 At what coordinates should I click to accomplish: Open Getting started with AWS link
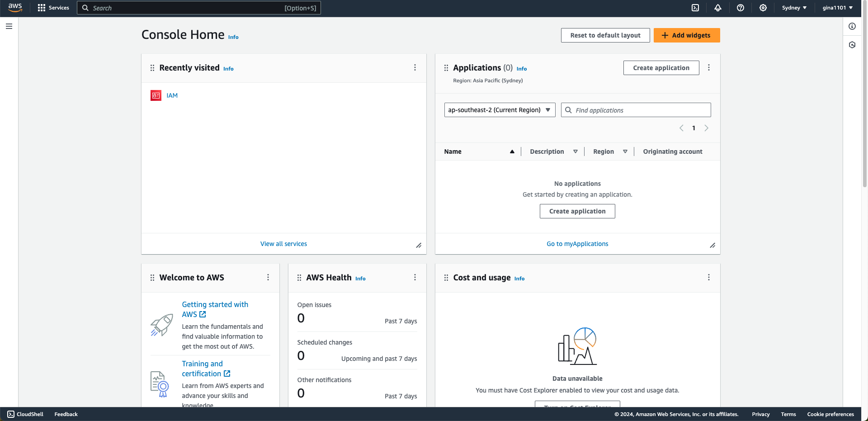click(x=215, y=309)
